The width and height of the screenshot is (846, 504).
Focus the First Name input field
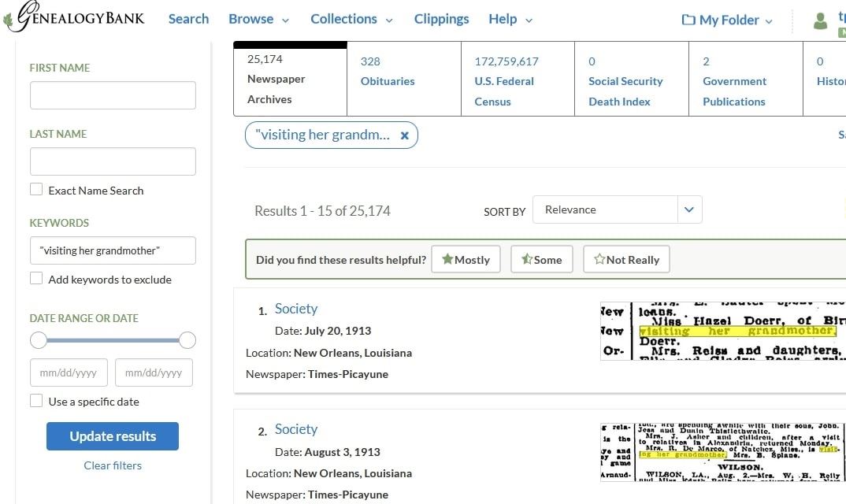[113, 95]
